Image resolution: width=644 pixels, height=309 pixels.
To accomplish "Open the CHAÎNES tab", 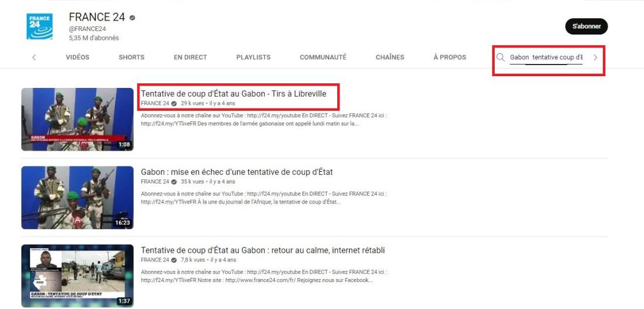I will [x=390, y=57].
